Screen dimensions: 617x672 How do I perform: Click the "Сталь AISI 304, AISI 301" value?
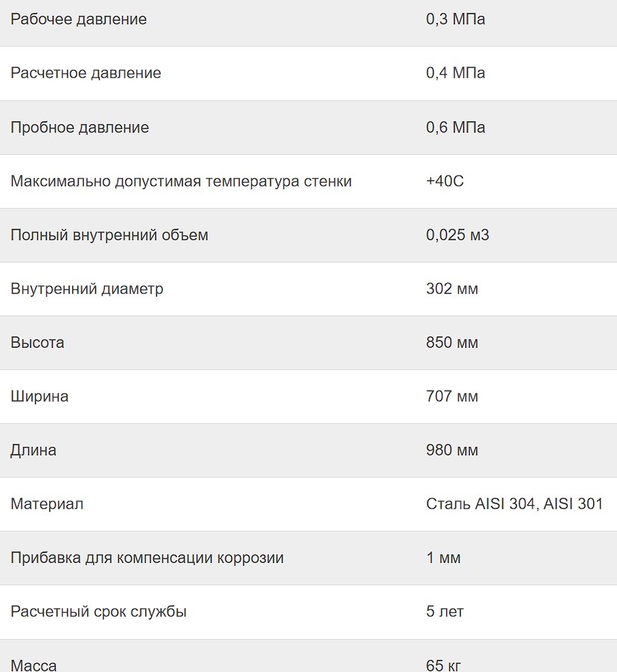coord(515,504)
